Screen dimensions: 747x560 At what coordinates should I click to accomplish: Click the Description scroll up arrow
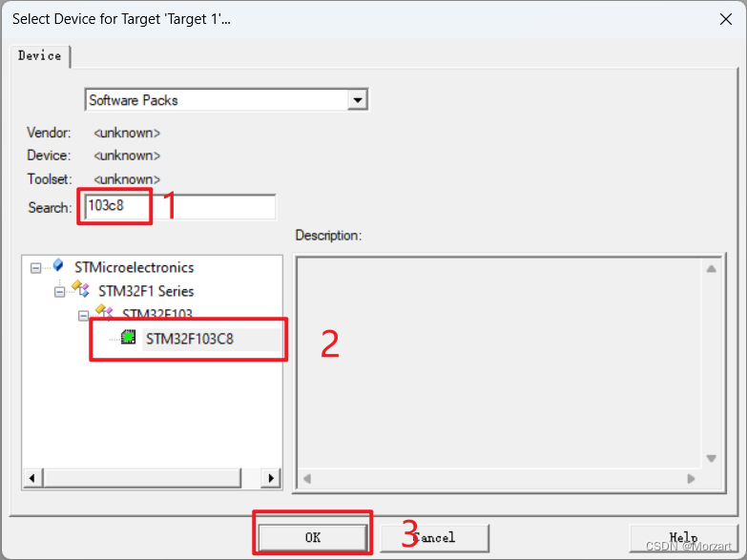click(712, 269)
